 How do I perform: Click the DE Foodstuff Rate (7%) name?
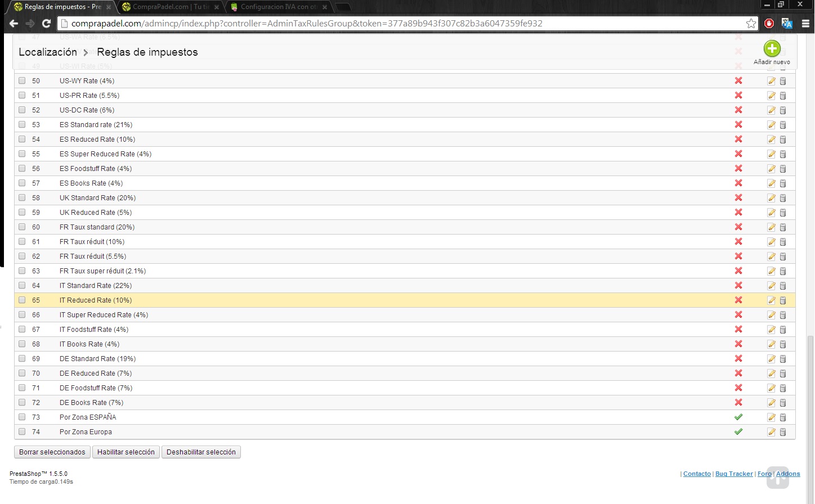pyautogui.click(x=96, y=388)
